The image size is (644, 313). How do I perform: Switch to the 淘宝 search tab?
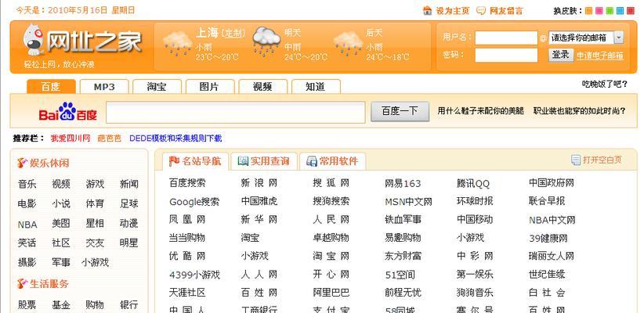[x=157, y=87]
